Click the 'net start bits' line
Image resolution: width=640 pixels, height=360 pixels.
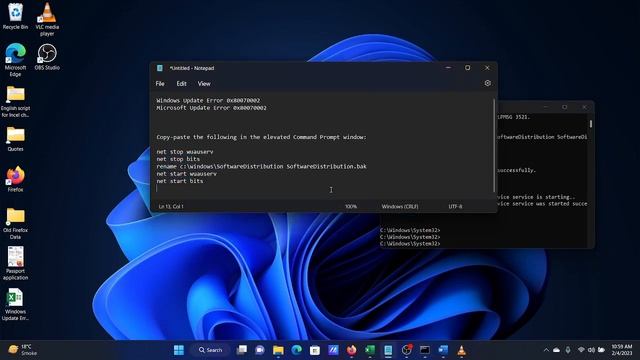pos(180,181)
